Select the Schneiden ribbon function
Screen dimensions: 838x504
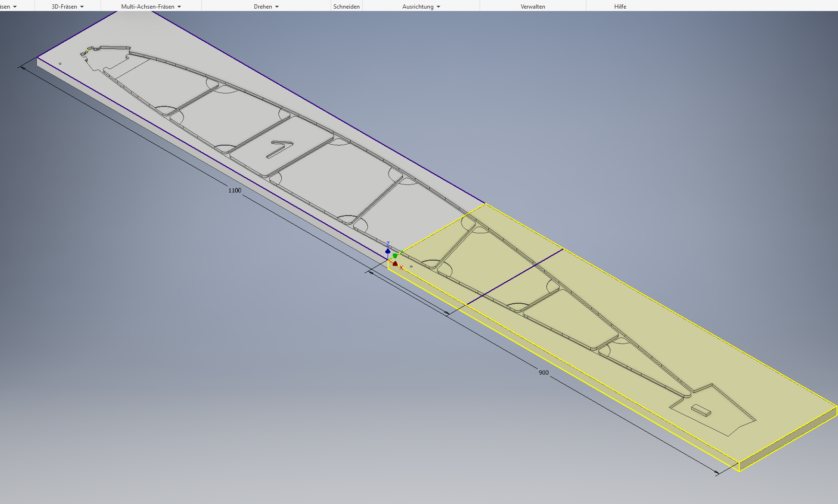[x=346, y=6]
